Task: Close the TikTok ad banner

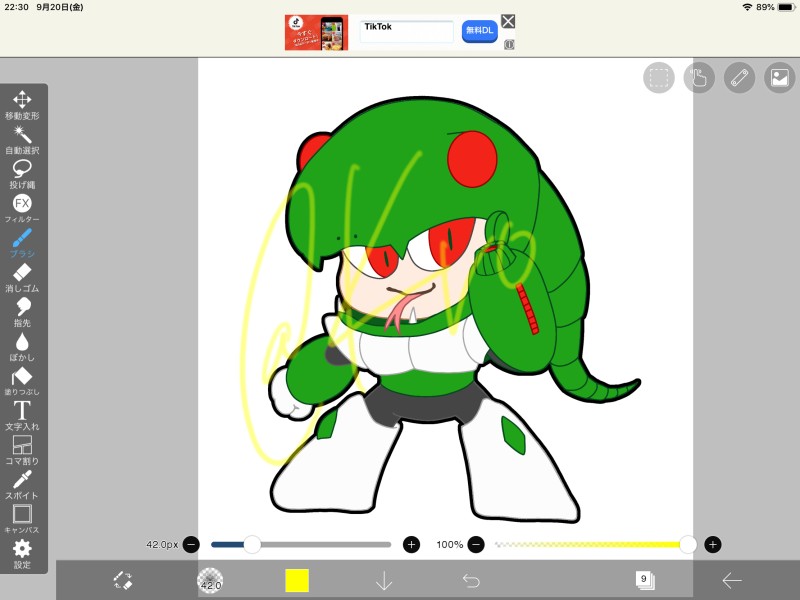Action: (x=508, y=21)
